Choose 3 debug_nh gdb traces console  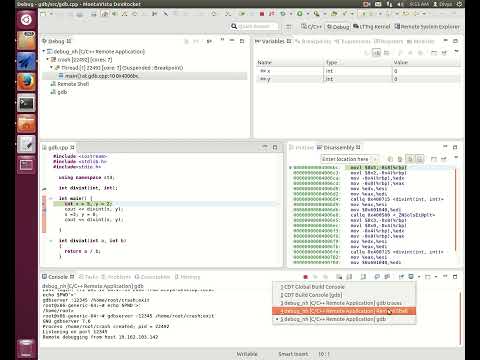344,303
